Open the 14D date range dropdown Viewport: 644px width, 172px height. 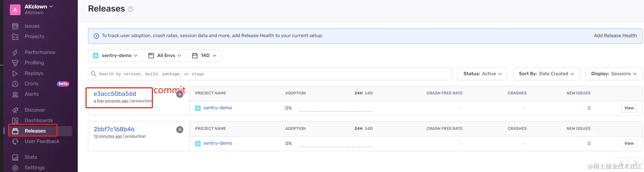[x=204, y=56]
